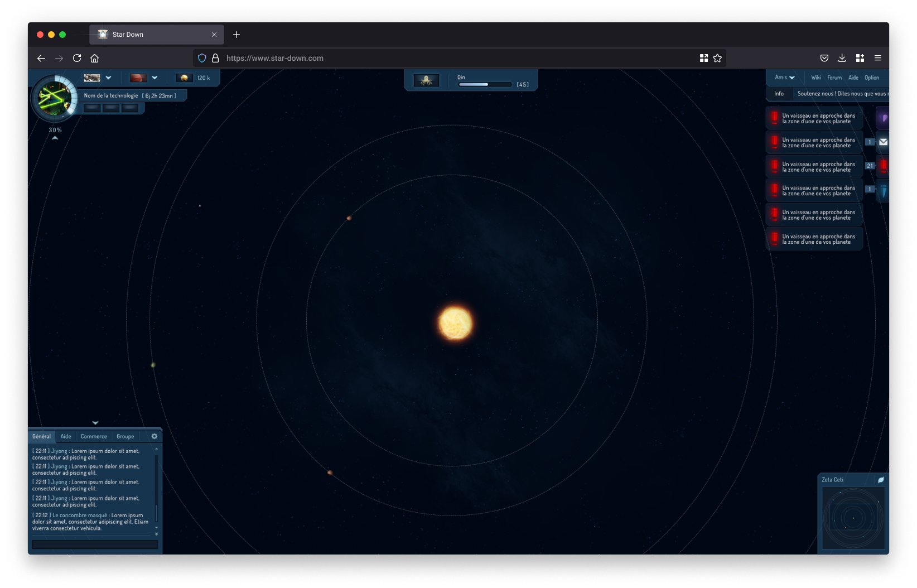The width and height of the screenshot is (917, 588).
Task: Collapse the chat panel with the down chevron
Action: click(95, 423)
